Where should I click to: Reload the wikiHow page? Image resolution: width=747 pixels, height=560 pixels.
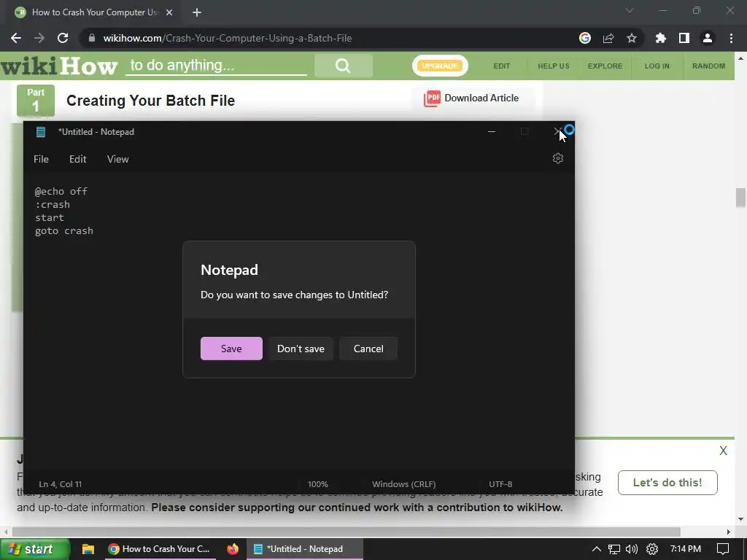63,38
